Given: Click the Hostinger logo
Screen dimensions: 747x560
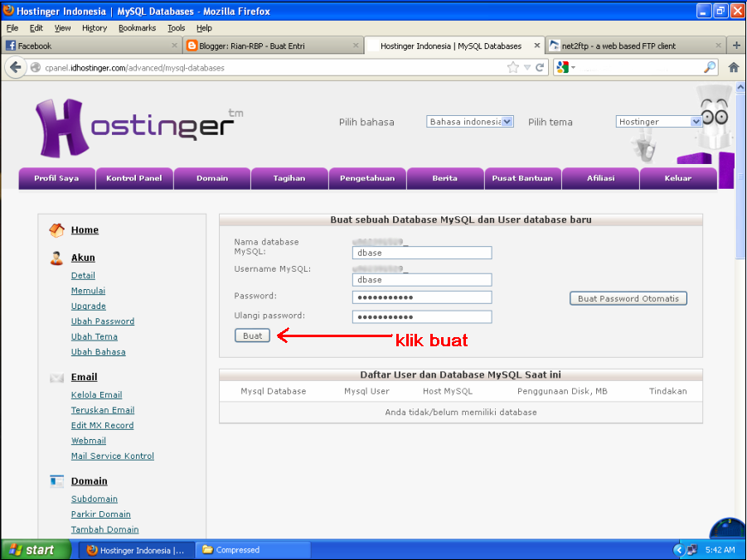Looking at the screenshot, I should 139,128.
